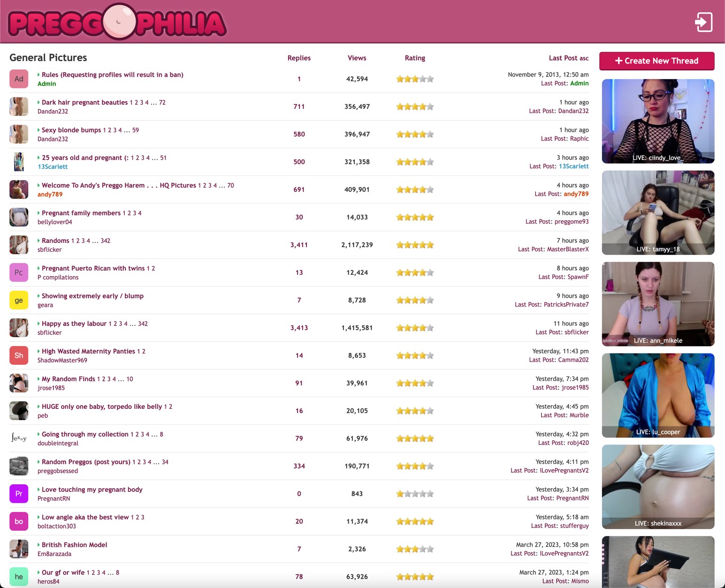Click the star rating of Low angle thread
The image size is (725, 588).
coord(415,521)
